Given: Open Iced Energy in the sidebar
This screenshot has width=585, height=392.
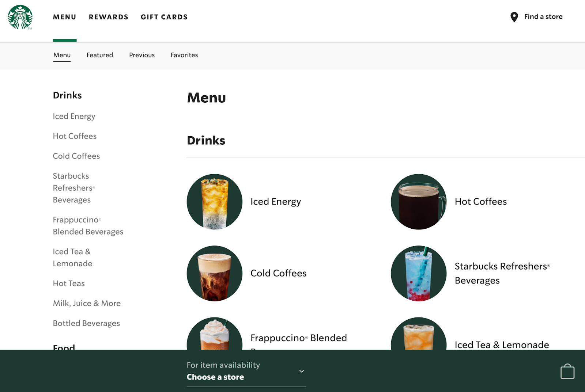Looking at the screenshot, I should coord(74,116).
